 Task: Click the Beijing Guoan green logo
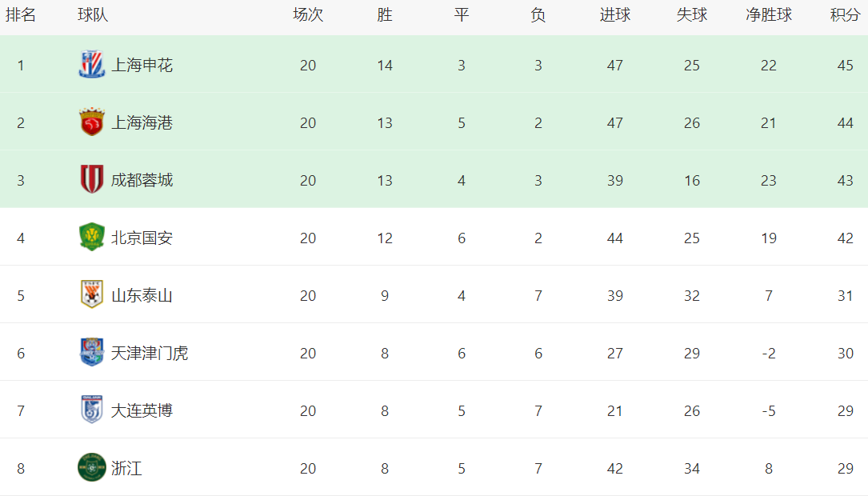tap(92, 238)
